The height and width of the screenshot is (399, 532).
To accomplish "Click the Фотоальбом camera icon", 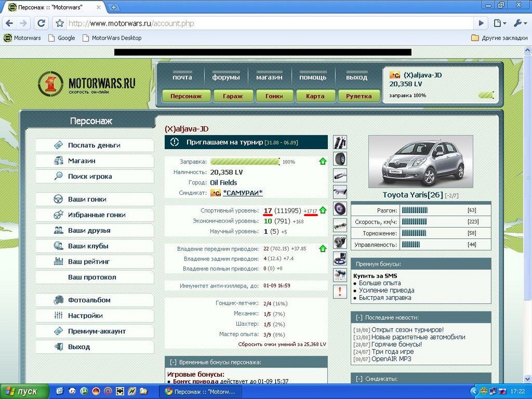I will click(58, 300).
